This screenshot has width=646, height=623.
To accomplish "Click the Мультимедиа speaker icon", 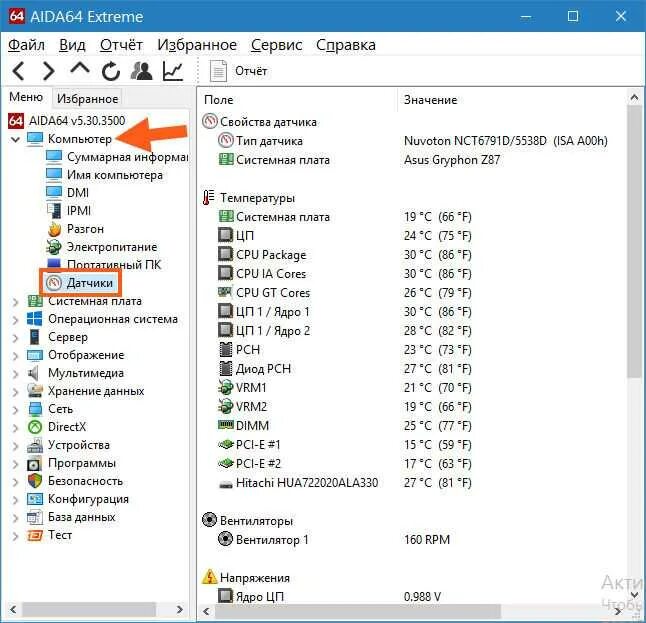I will point(33,373).
